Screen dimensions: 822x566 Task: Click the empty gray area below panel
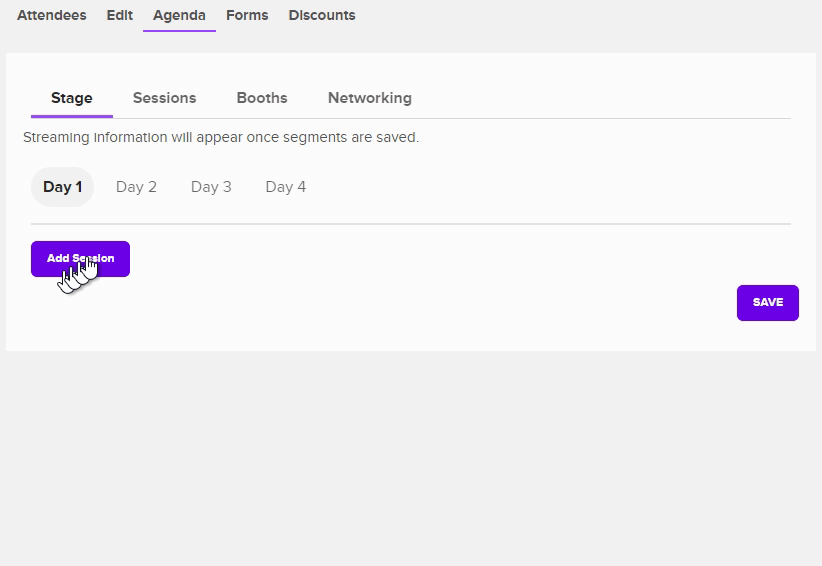click(x=410, y=460)
